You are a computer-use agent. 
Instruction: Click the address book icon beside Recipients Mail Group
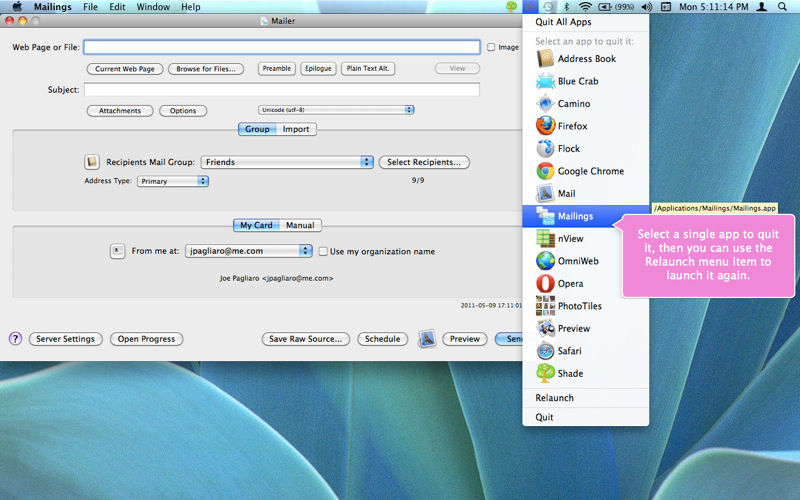point(92,162)
